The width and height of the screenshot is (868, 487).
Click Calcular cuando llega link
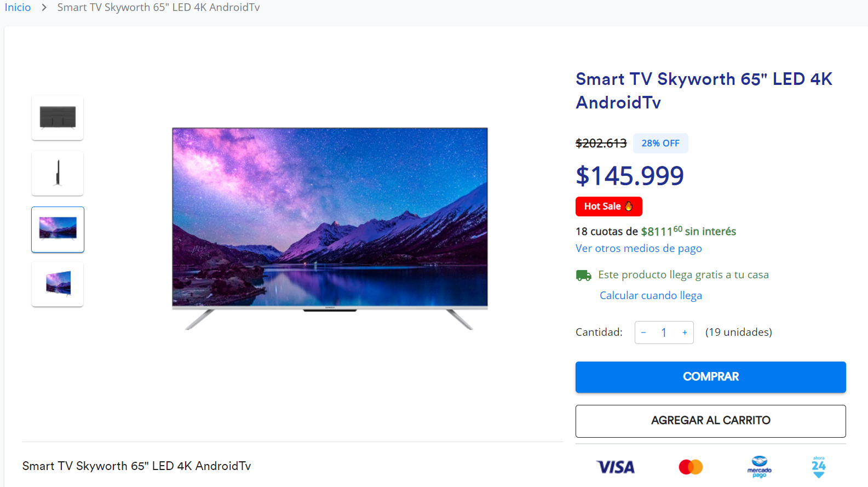click(651, 295)
